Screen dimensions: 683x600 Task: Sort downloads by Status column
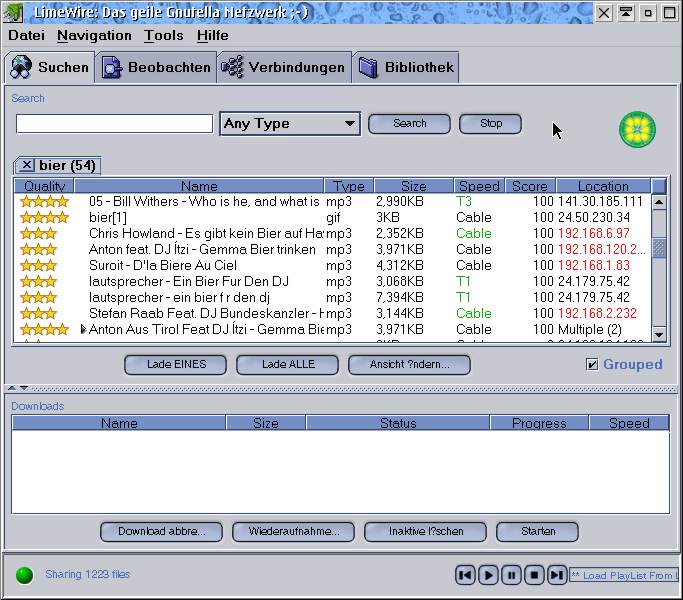point(398,423)
